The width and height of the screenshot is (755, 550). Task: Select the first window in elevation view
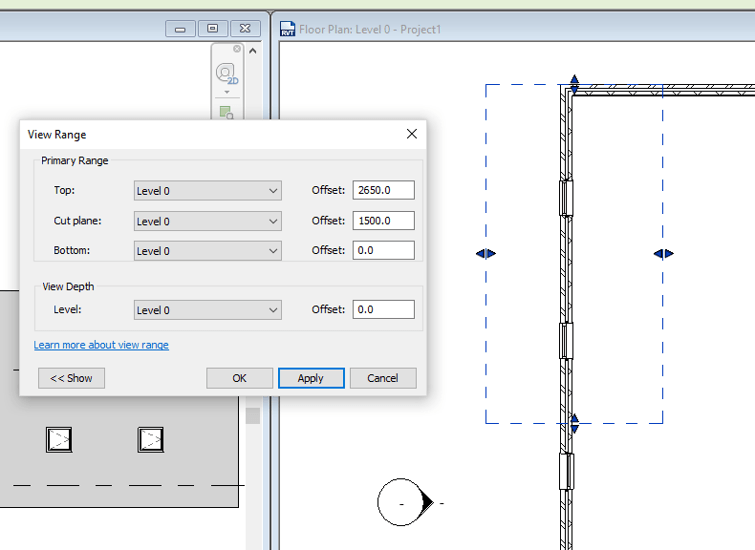(x=59, y=440)
